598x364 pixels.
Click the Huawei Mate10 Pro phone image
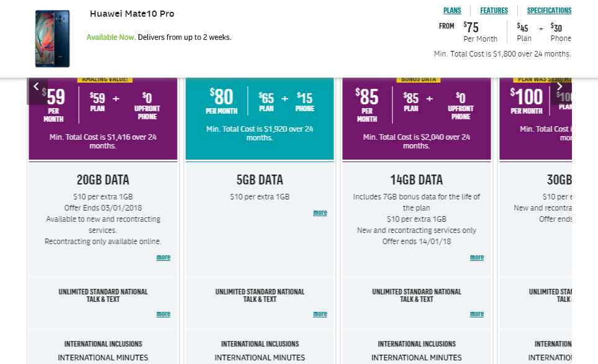[53, 39]
